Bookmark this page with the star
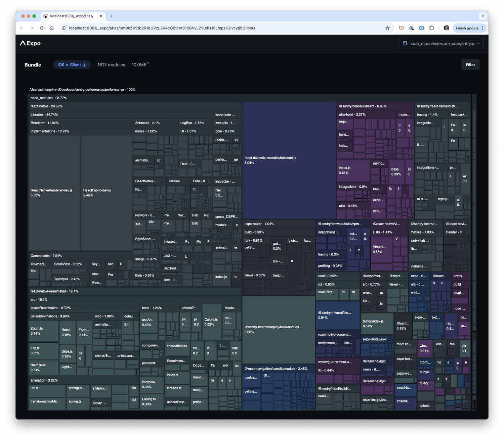Viewport: 504px width, 440px height. click(x=387, y=28)
